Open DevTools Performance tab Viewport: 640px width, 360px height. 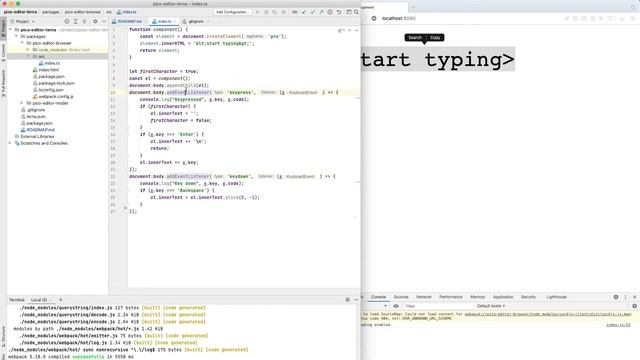click(451, 297)
